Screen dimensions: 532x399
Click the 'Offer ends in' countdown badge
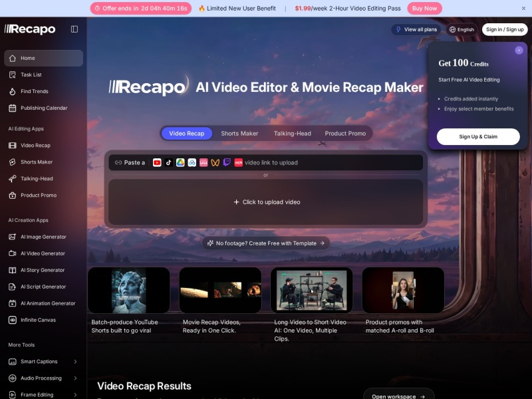tap(141, 9)
